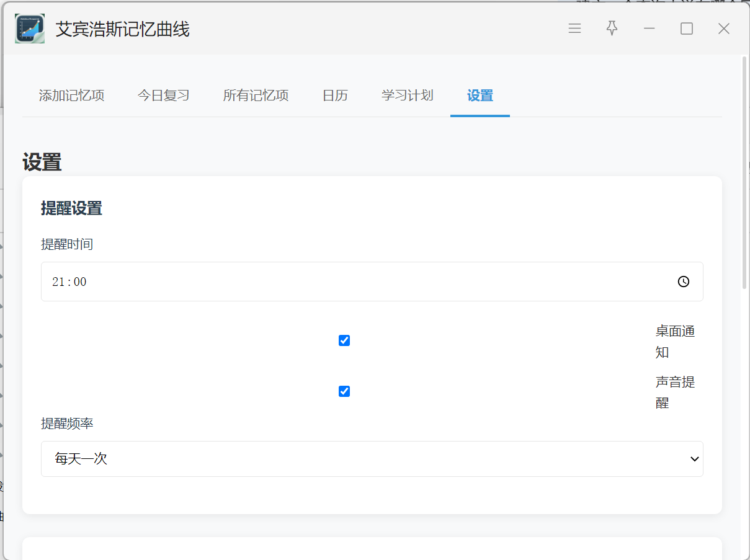Open the 学习计划 tab
Screen dimensions: 750x560
coord(407,96)
